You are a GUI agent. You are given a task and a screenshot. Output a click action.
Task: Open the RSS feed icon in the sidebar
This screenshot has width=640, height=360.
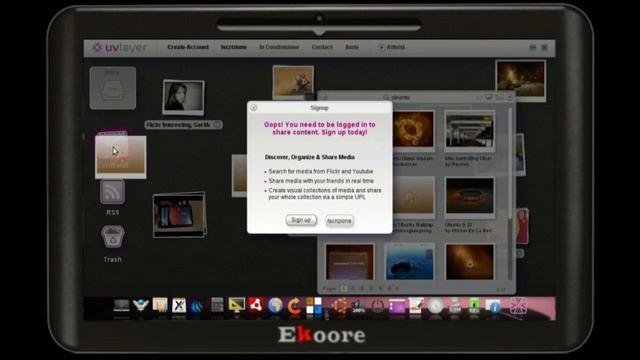[112, 192]
